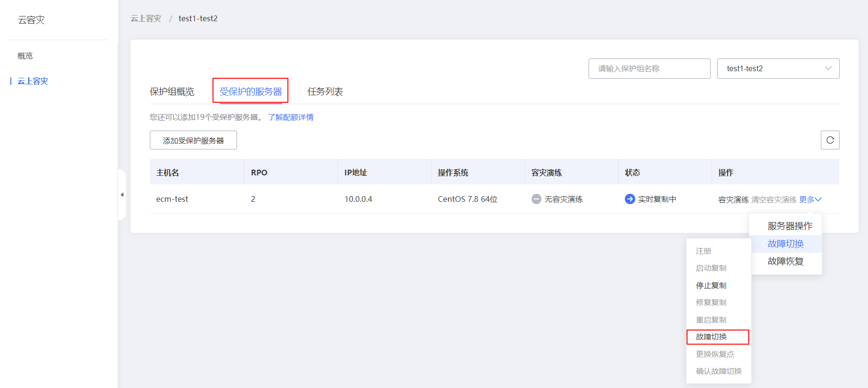The image size is (868, 388).
Task: Click 清空容灾演练 in the operations column
Action: (774, 199)
